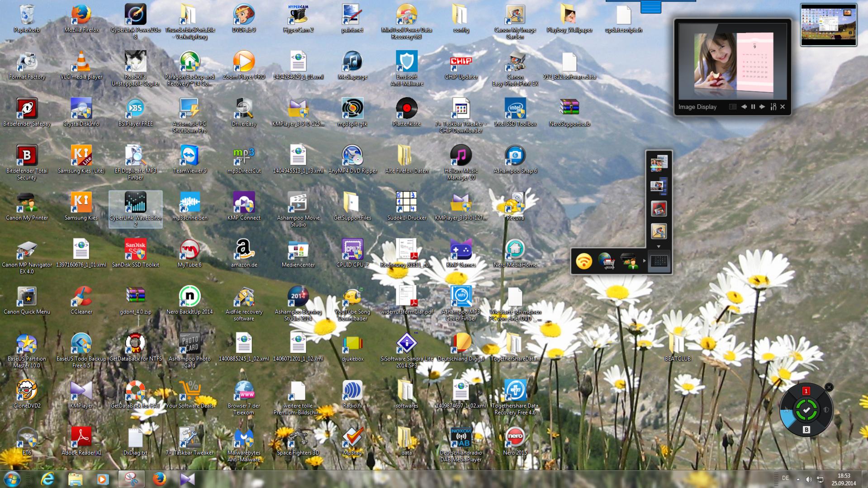Click Bitdefender widget green status center
Viewport: 868px width, 488px height.
coord(806,410)
